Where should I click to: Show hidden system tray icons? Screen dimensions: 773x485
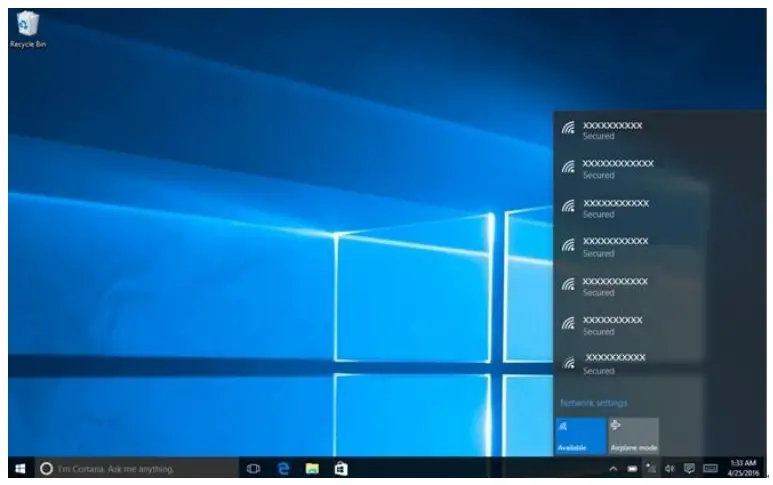click(x=613, y=469)
